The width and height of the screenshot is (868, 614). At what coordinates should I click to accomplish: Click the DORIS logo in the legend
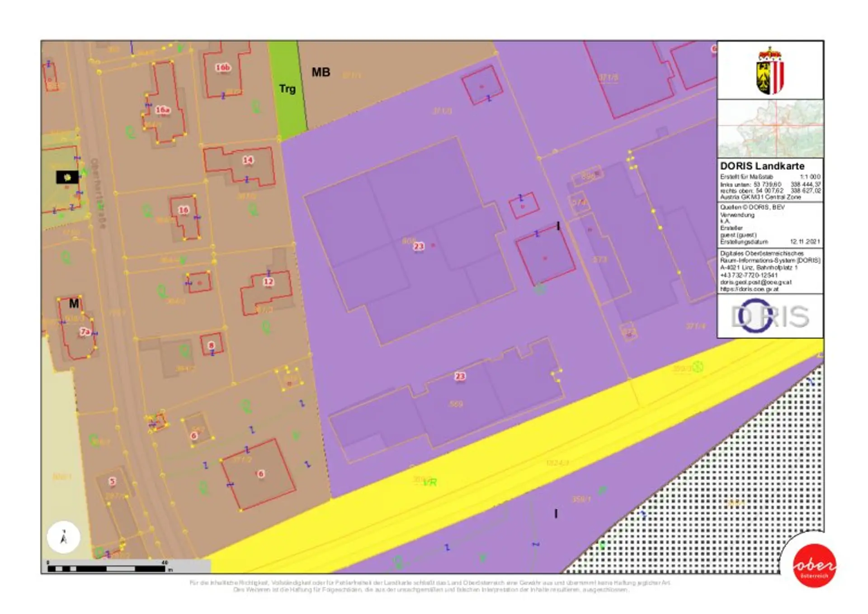coord(769,316)
